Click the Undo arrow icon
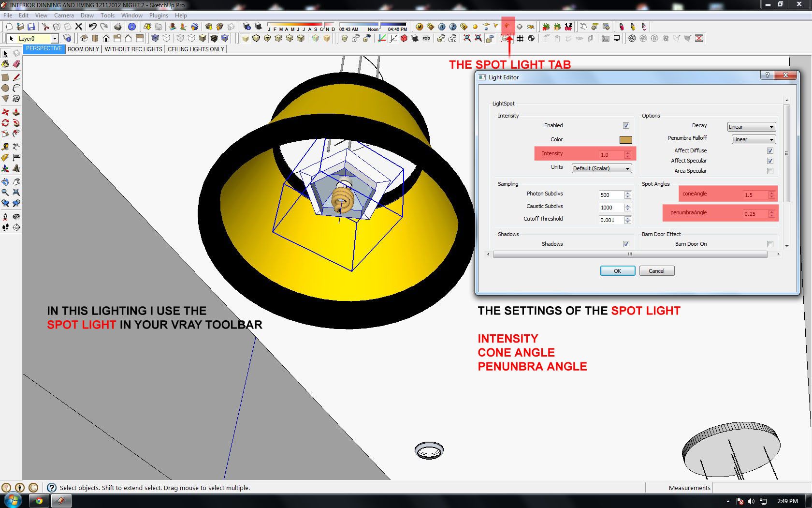 point(92,27)
